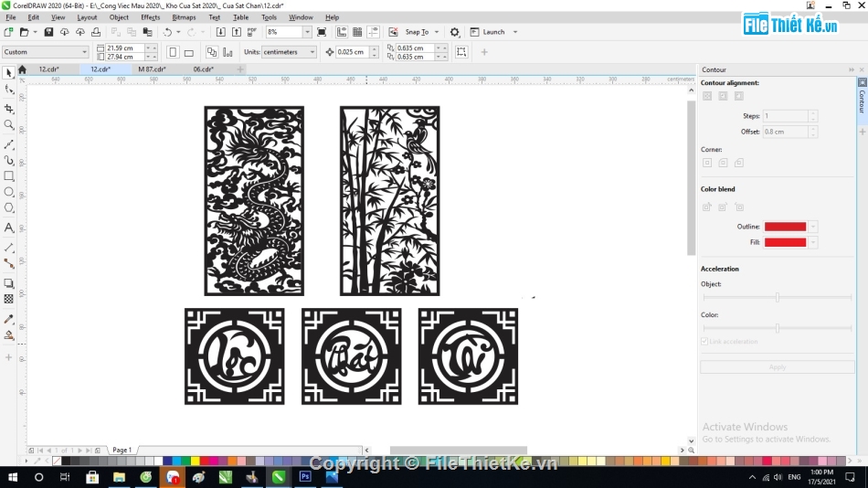Click the Full-screen preview icon
868x488 pixels.
322,32
